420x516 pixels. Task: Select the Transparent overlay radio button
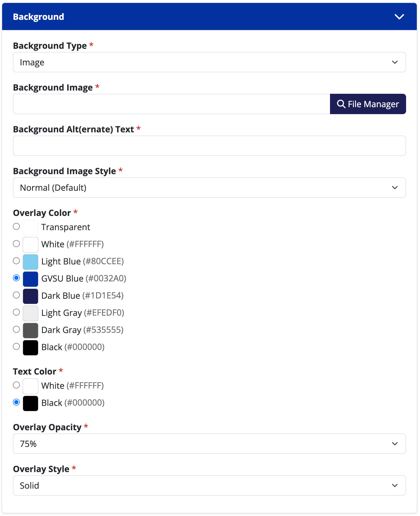pos(16,227)
